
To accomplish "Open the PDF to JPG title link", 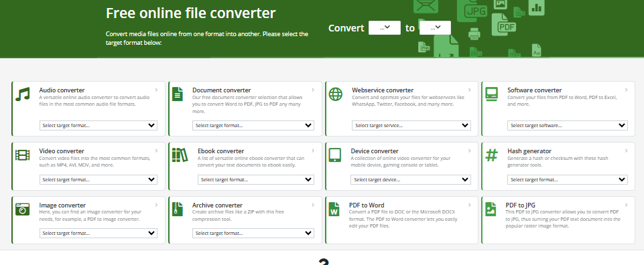I will pos(521,205).
